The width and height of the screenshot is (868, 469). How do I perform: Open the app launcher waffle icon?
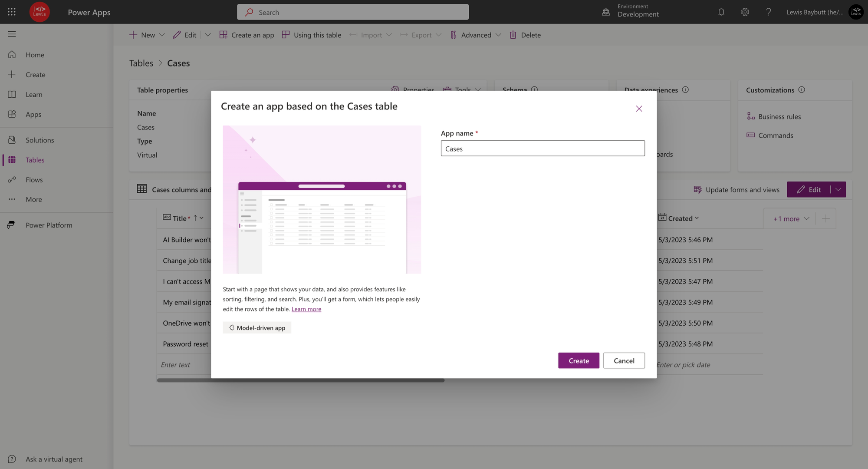click(x=12, y=12)
